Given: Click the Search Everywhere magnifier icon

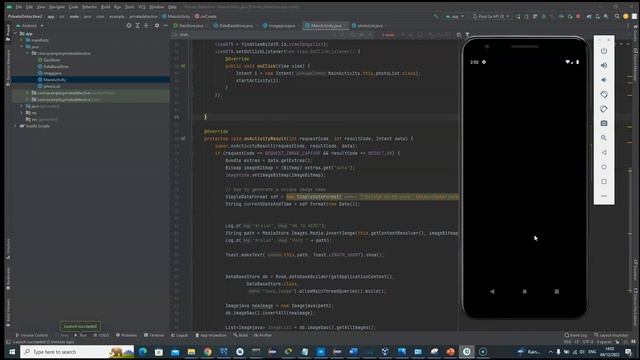Looking at the screenshot, I should pyautogui.click(x=617, y=16).
